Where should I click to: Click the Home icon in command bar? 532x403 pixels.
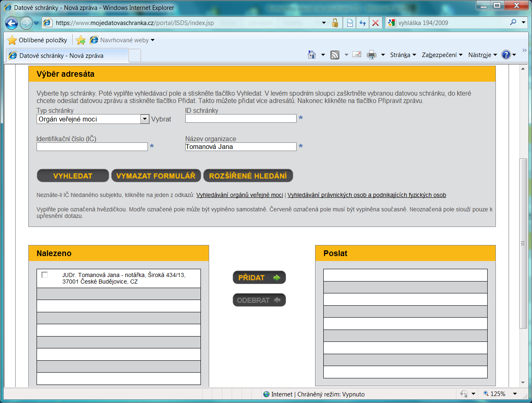[x=312, y=55]
